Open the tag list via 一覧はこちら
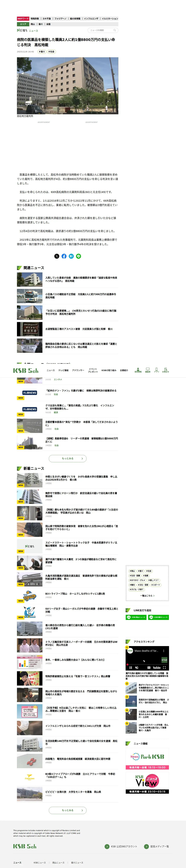 pos(147,596)
